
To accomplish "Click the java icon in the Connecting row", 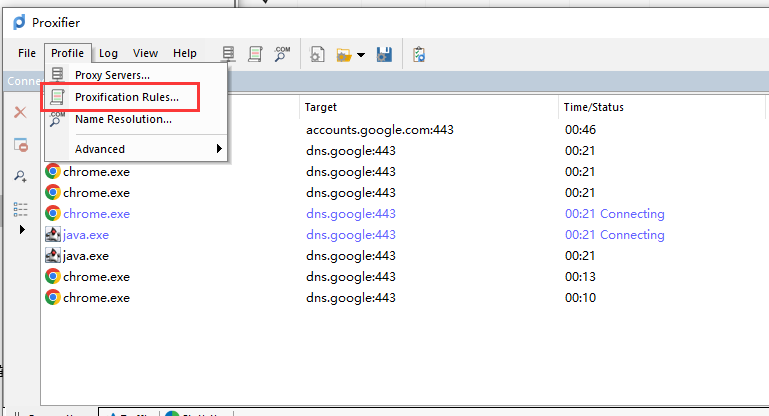I will click(53, 234).
